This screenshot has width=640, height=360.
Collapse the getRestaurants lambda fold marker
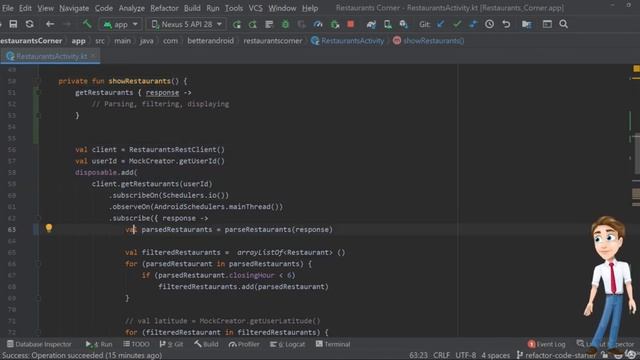(x=38, y=93)
